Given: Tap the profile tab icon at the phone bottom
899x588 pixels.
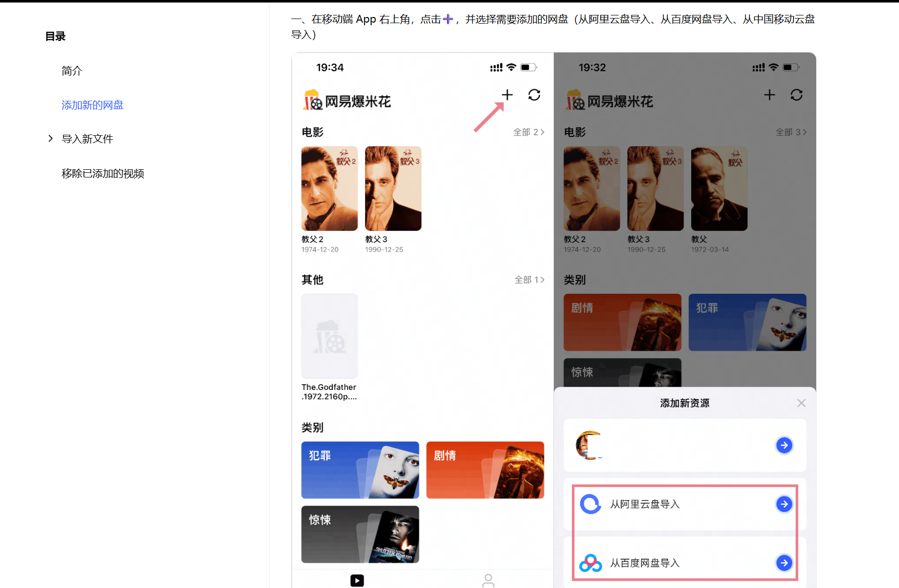Looking at the screenshot, I should [488, 581].
